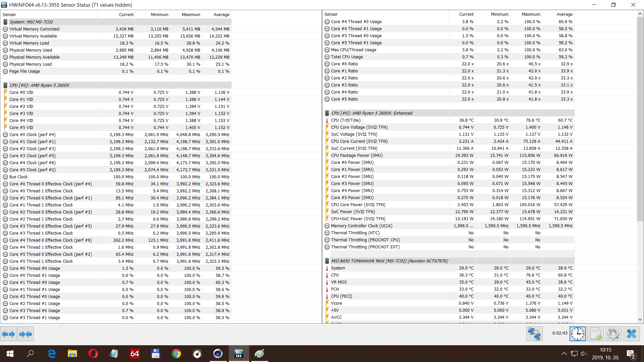Select Core #4 Thread 0 Effective Clock row
Screen dimensions: 644x362
coord(116,240)
